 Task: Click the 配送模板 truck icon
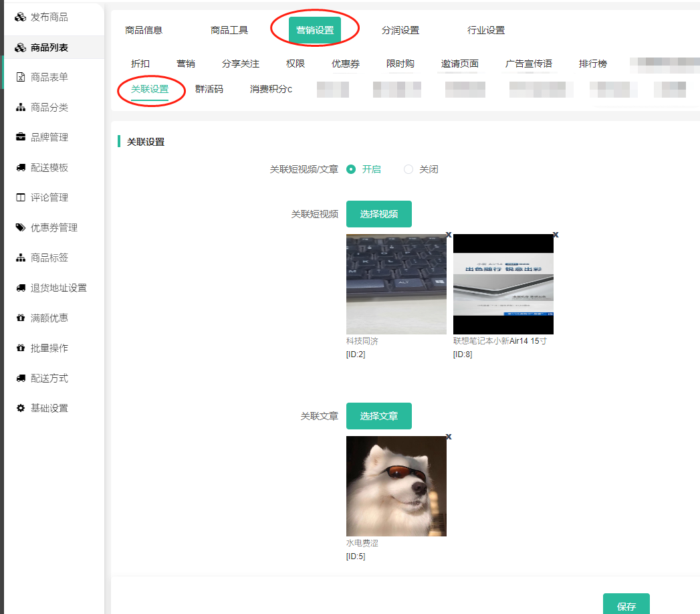coord(21,167)
